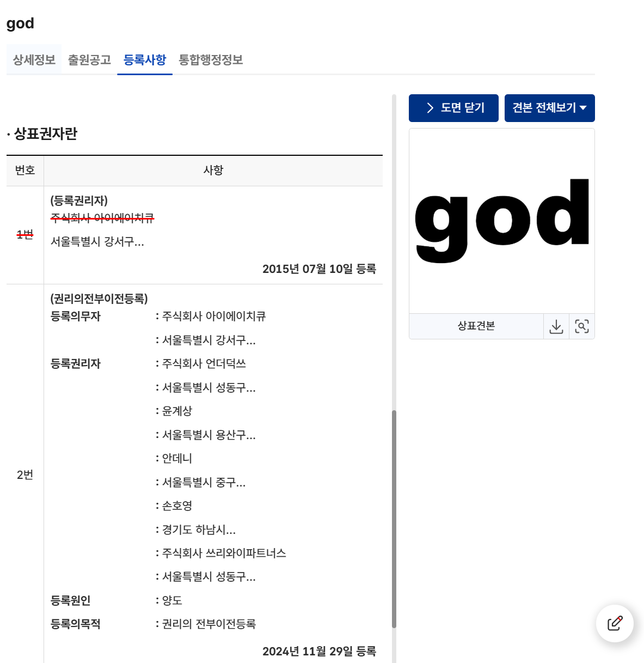Click the struck-through 주식회사 아이에이치큐 text
The width and height of the screenshot is (644, 663).
[102, 218]
